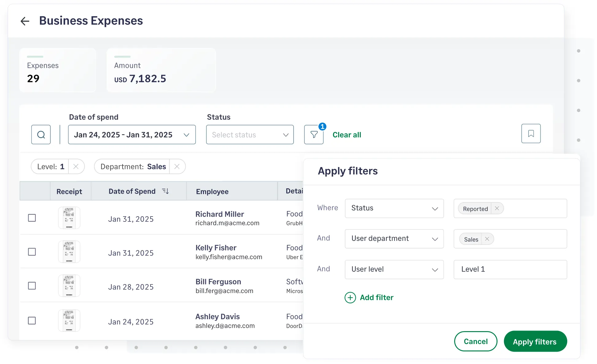Click the sort icon on Date of Spend column
The image size is (597, 364).
(x=165, y=191)
